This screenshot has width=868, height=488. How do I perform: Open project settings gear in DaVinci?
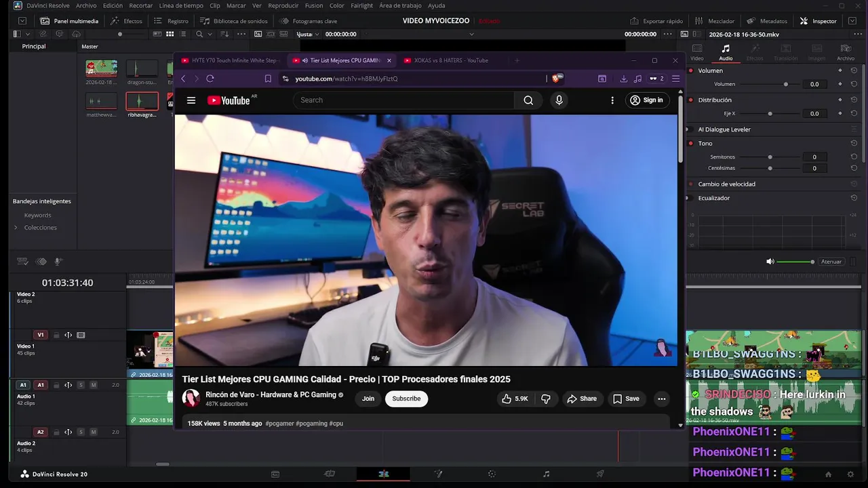(850, 474)
